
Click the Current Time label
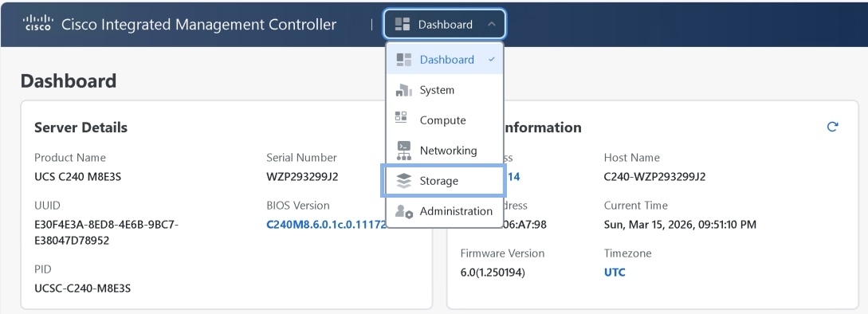(635, 206)
